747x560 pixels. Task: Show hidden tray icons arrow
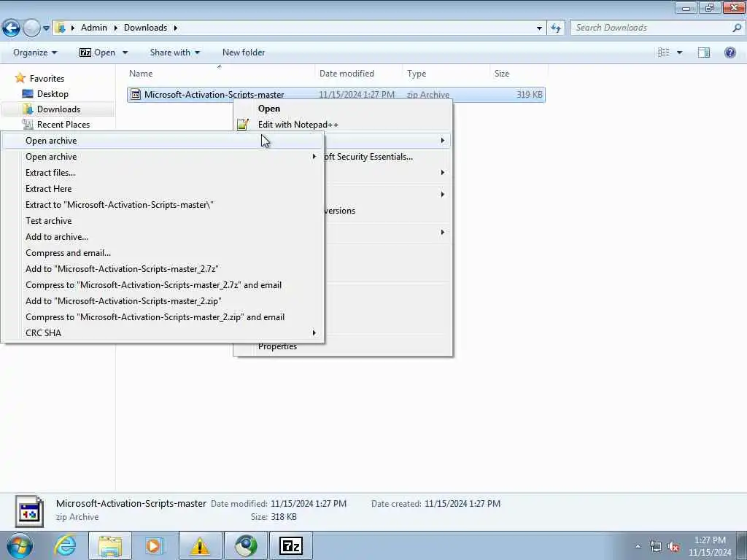tap(638, 546)
